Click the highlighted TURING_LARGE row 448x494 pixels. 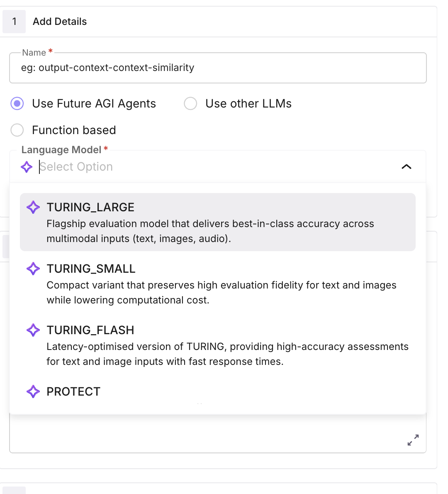(x=218, y=222)
